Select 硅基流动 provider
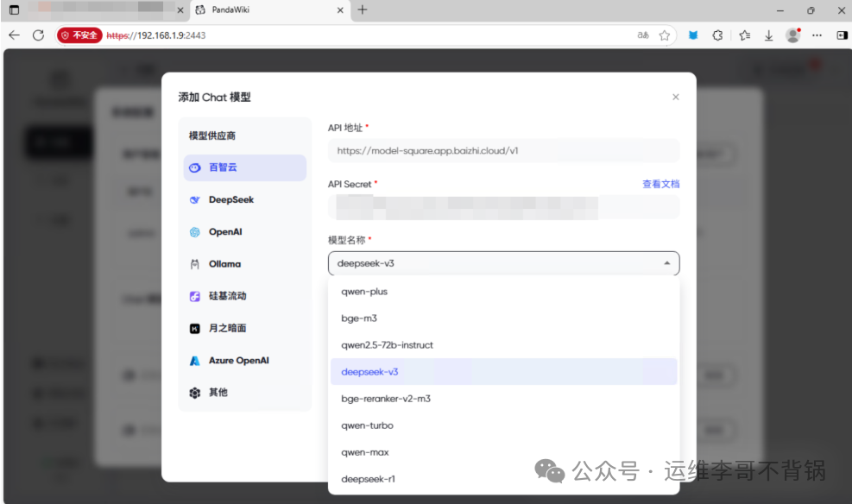 coord(244,296)
